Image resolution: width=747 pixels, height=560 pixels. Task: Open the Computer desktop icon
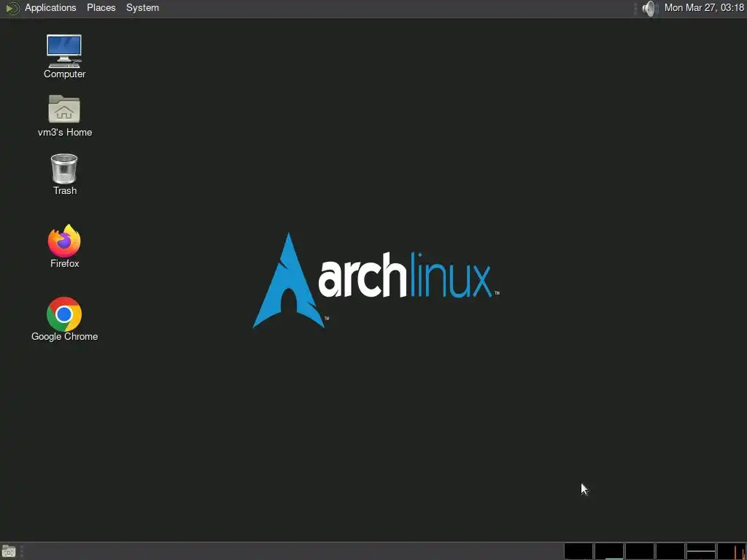64,51
